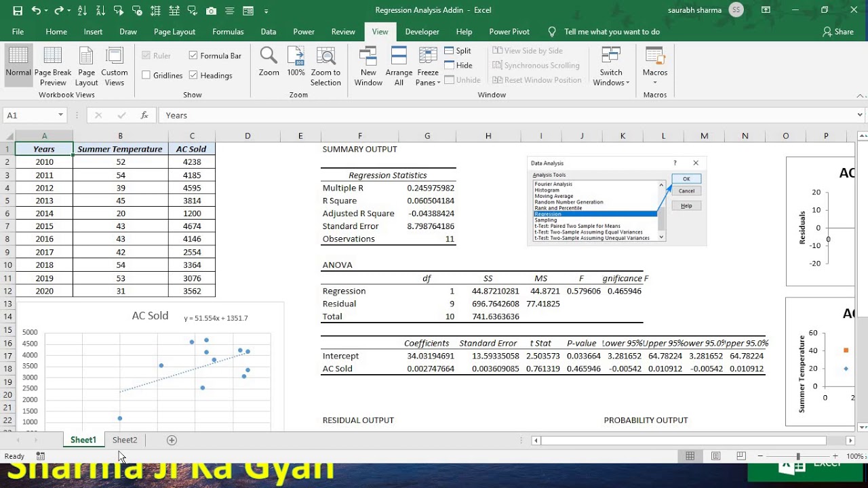This screenshot has width=868, height=488.
Task: Insert function fx button
Action: pos(144,115)
